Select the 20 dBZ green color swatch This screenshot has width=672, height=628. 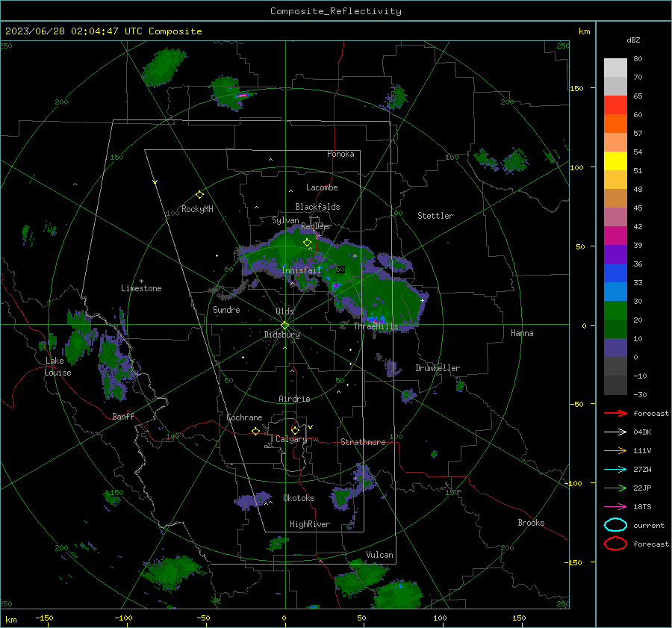[x=615, y=329]
